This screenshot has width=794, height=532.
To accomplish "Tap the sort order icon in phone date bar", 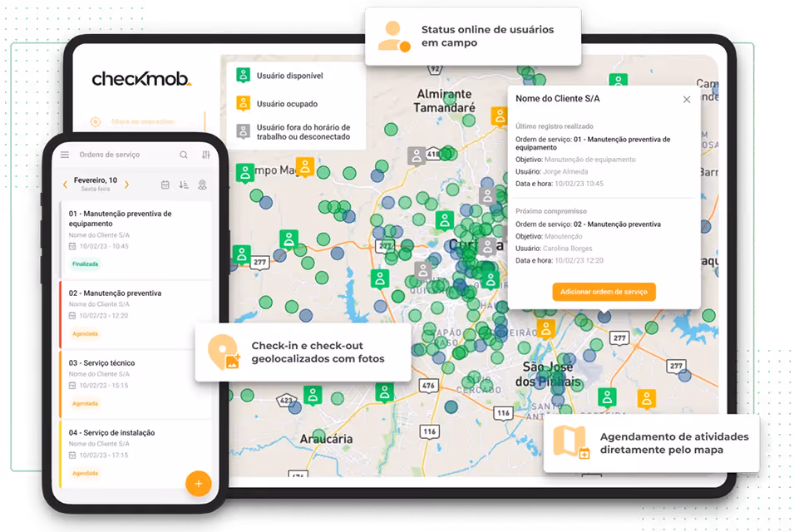I will [184, 185].
